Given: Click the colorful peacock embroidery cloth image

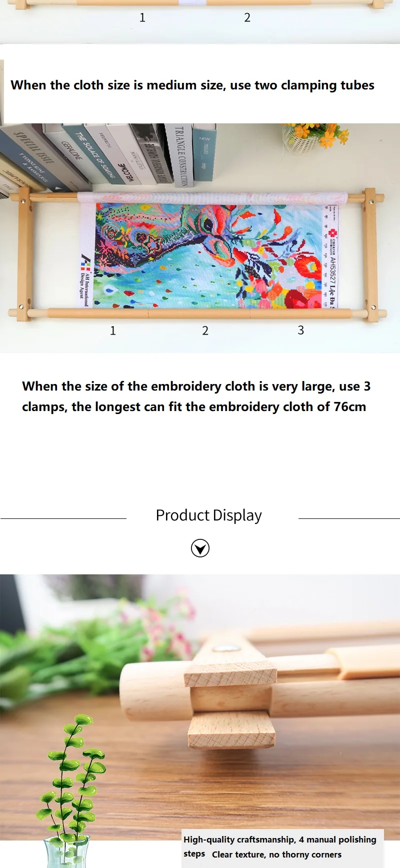Looking at the screenshot, I should click(x=208, y=255).
